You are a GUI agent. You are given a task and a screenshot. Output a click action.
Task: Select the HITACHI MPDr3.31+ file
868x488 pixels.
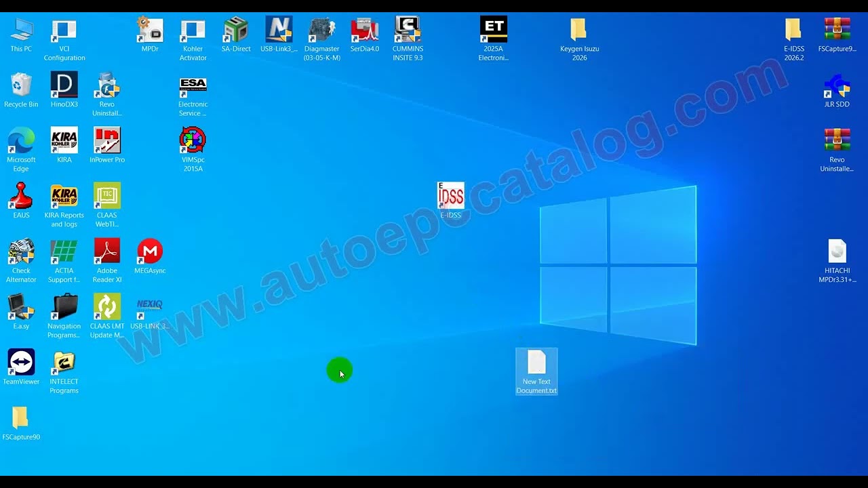837,261
